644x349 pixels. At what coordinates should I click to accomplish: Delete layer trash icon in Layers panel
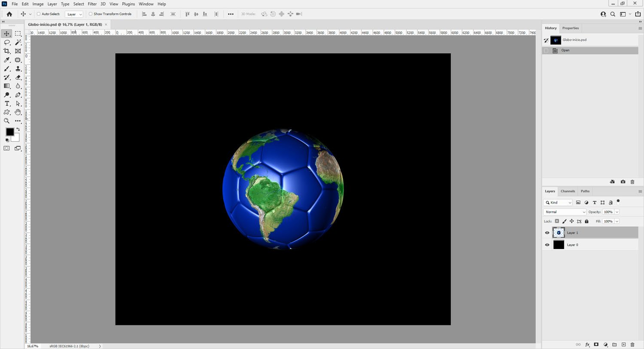(632, 345)
